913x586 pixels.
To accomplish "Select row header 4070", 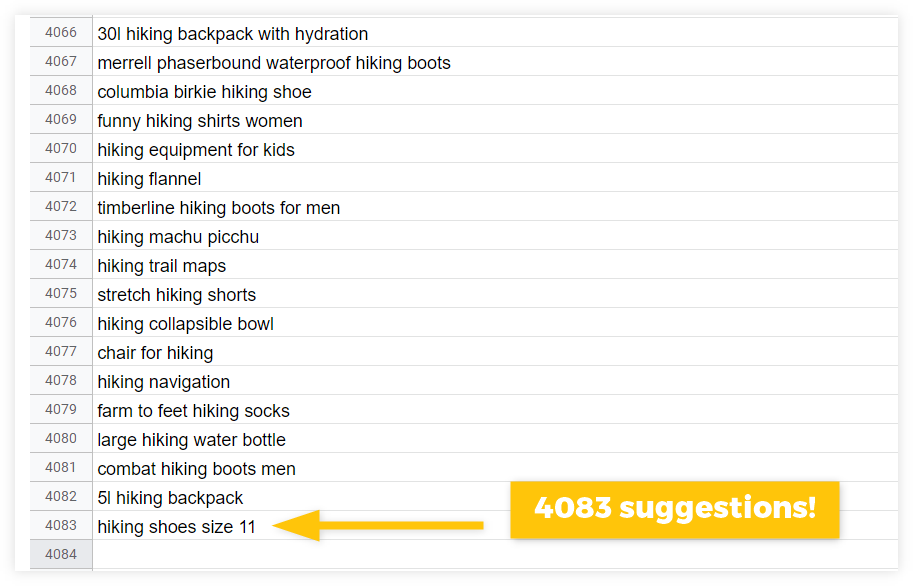I will click(61, 149).
